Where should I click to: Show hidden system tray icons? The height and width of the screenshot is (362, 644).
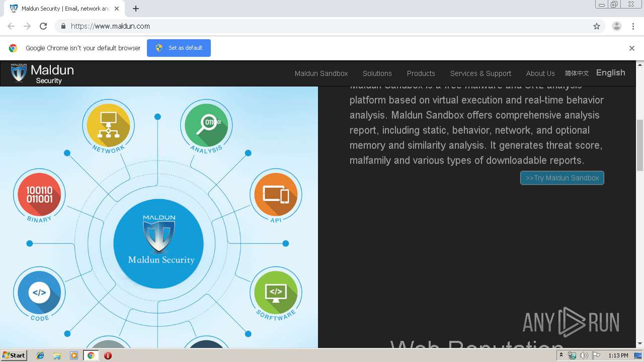[561, 355]
